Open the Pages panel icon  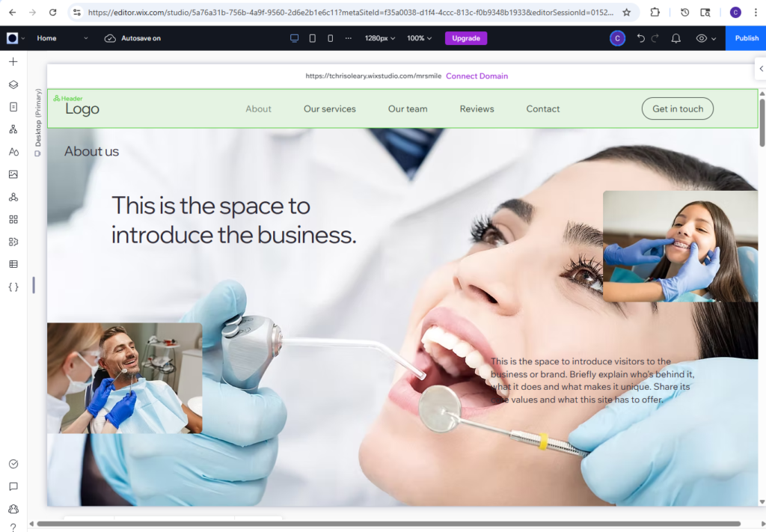click(13, 107)
